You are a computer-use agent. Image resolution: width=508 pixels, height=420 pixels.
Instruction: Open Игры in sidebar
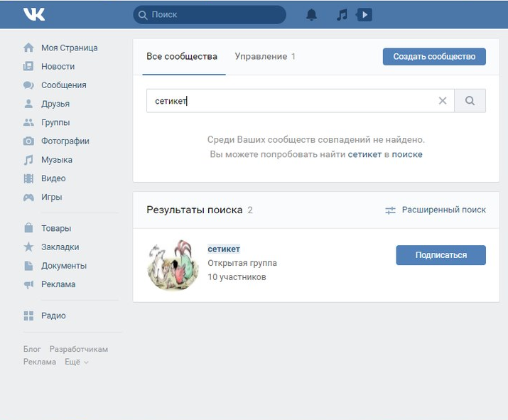[52, 197]
